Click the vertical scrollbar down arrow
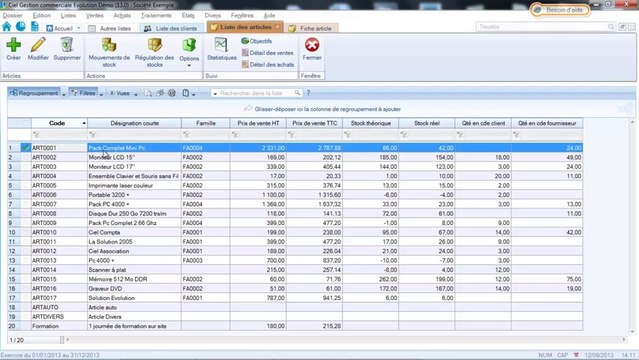Screen dimensions: 639x360 (x=632, y=332)
